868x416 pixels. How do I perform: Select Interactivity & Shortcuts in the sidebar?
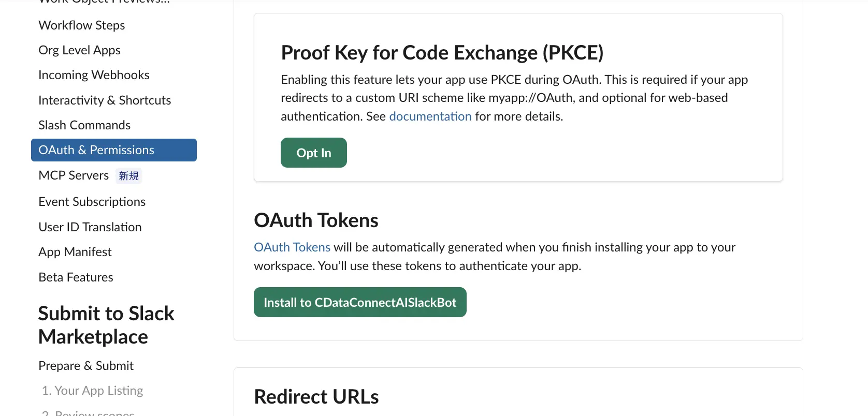point(105,100)
